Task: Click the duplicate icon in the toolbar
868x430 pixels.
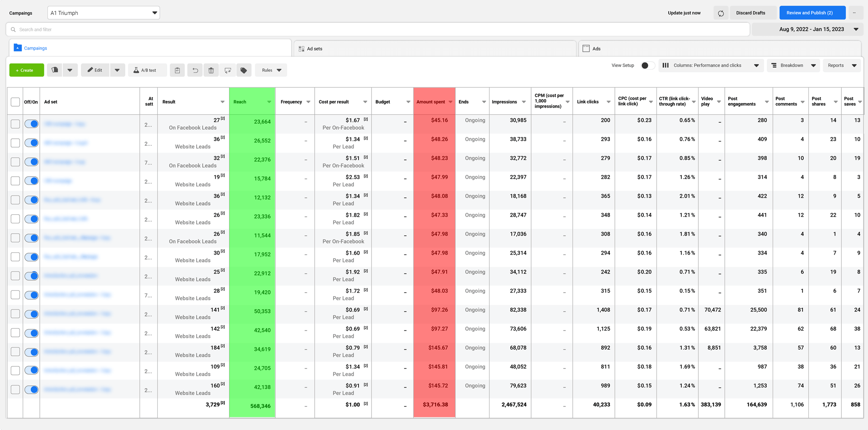Action: 55,70
